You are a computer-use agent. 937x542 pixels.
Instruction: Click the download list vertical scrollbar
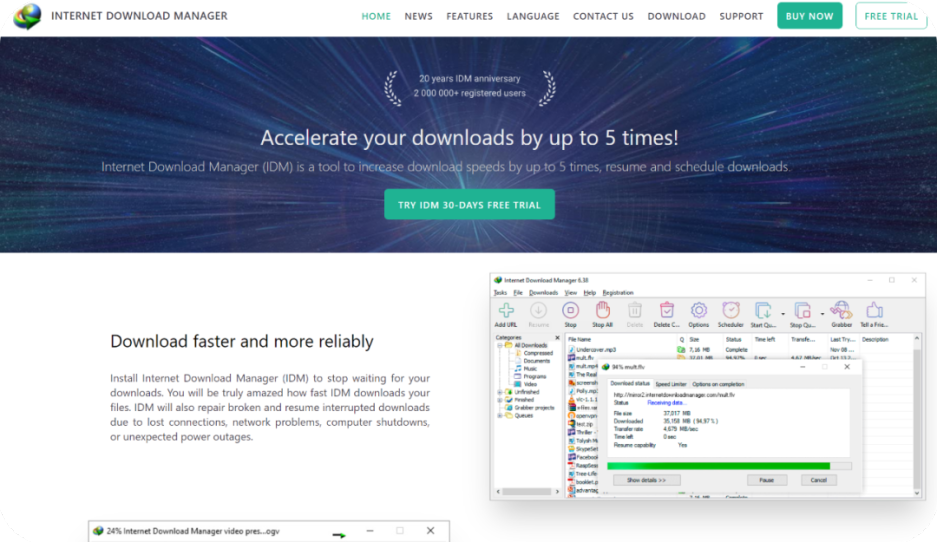coord(917,415)
